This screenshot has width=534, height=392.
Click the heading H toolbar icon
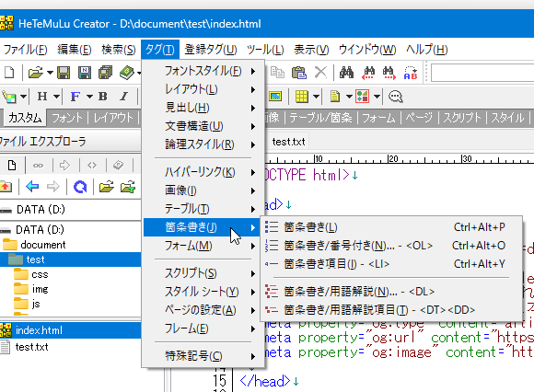[x=42, y=97]
